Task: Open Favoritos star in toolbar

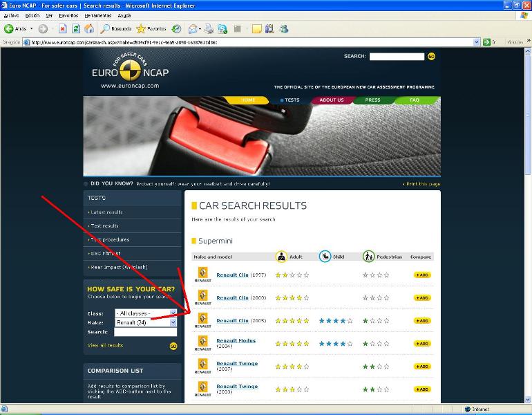Action: pyautogui.click(x=141, y=29)
